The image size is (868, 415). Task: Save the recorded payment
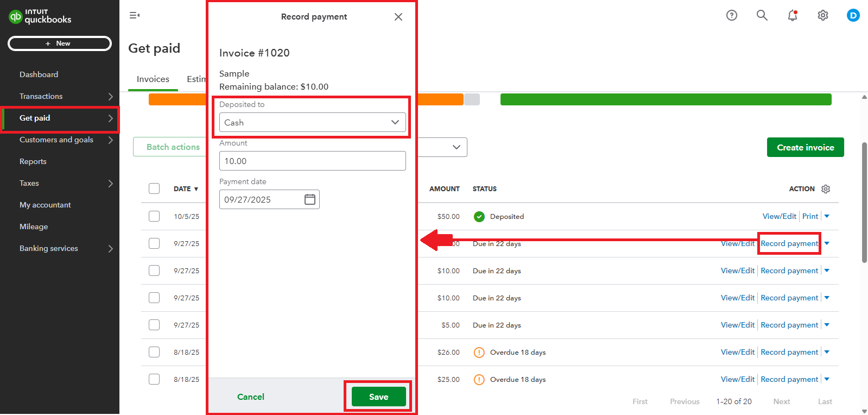point(378,397)
